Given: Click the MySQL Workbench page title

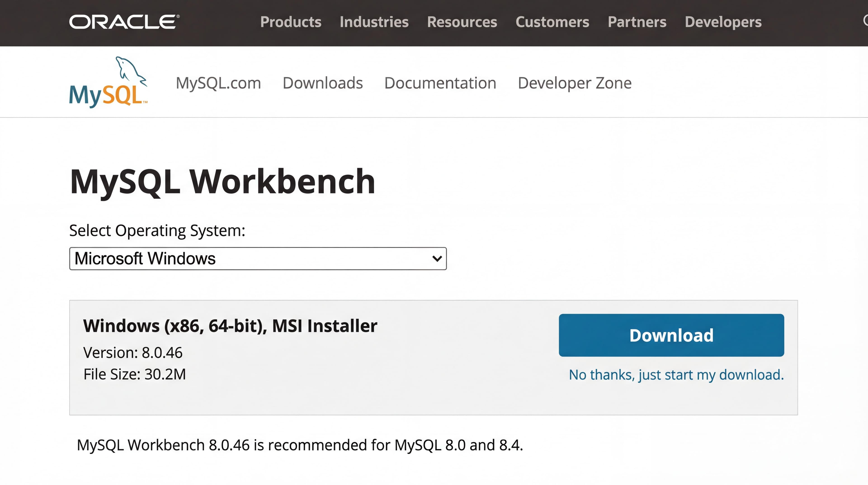Looking at the screenshot, I should click(222, 182).
